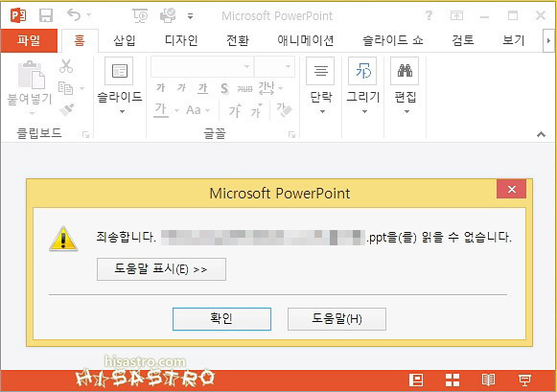Click the 붙여넣기 paste clipboard icon

point(32,75)
